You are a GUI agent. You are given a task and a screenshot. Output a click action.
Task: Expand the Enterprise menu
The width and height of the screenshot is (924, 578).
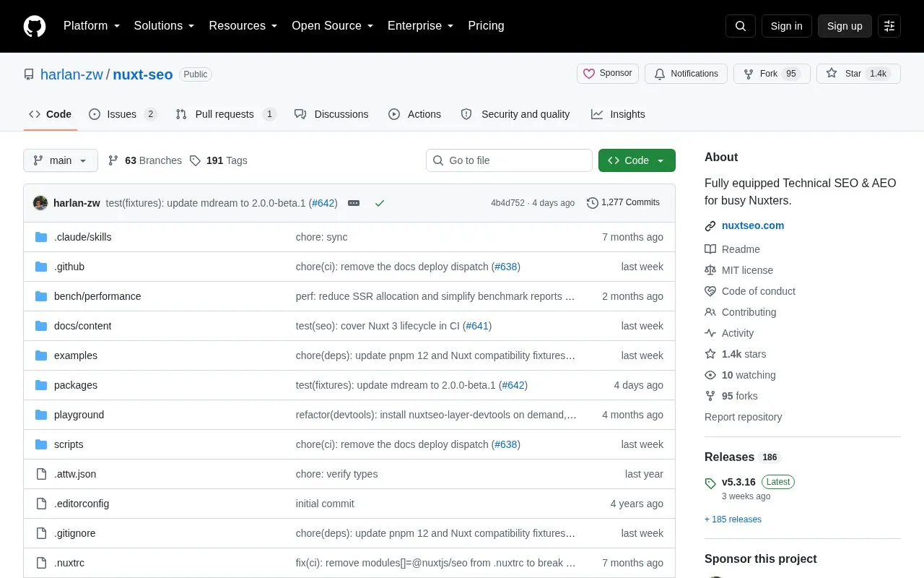[420, 26]
